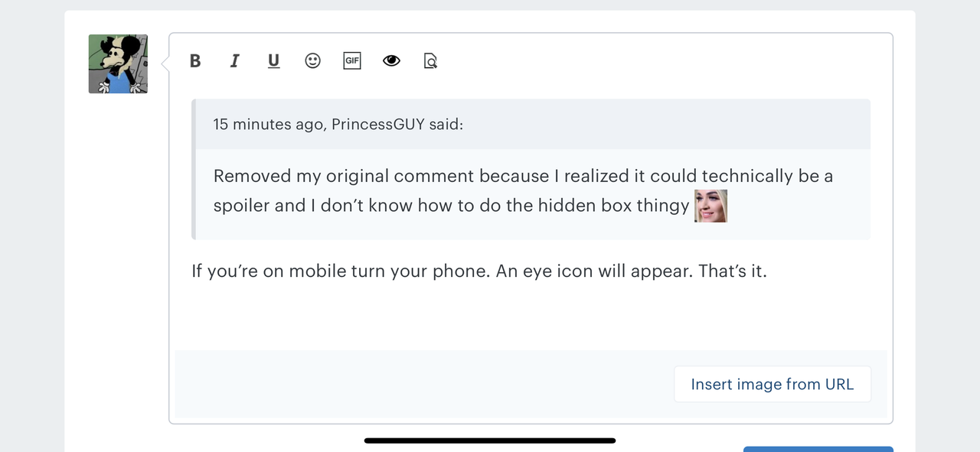Click the "Insert image from URL" button
980x452 pixels.
point(772,384)
